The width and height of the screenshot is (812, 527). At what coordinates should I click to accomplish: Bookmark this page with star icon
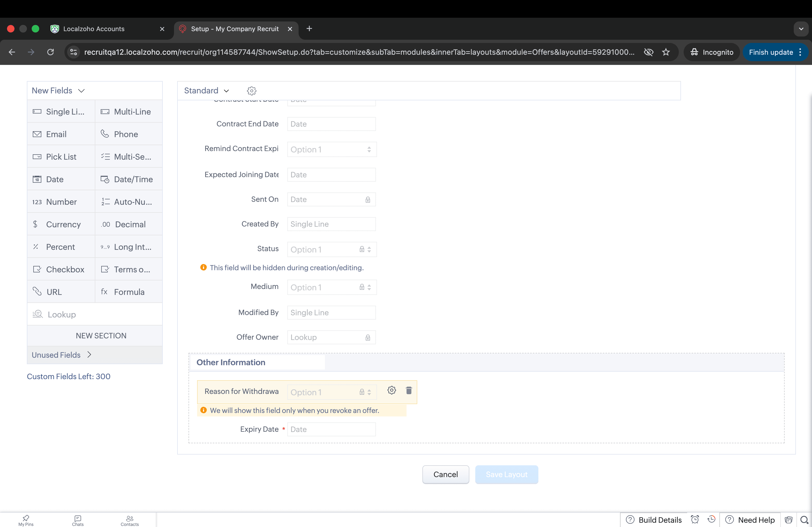point(666,52)
